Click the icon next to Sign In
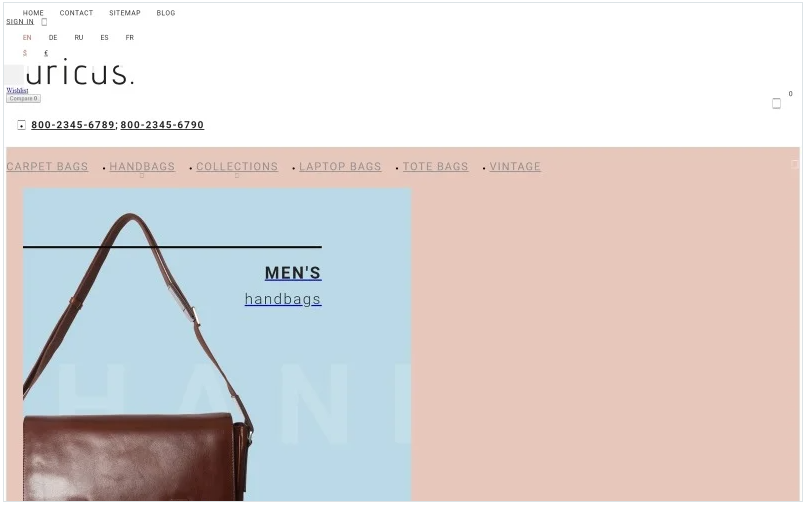The height and width of the screenshot is (510, 804). click(44, 22)
